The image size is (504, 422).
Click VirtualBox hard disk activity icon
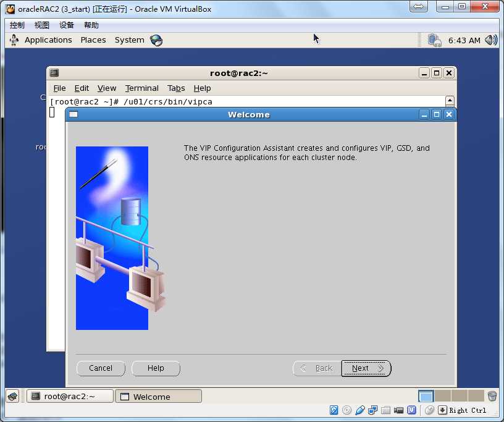334,410
